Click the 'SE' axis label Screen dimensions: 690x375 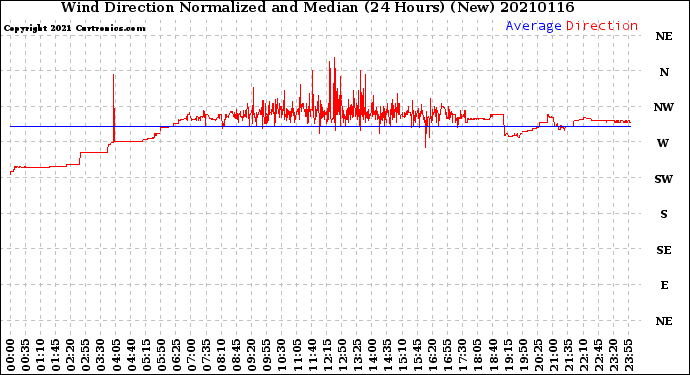[664, 250]
